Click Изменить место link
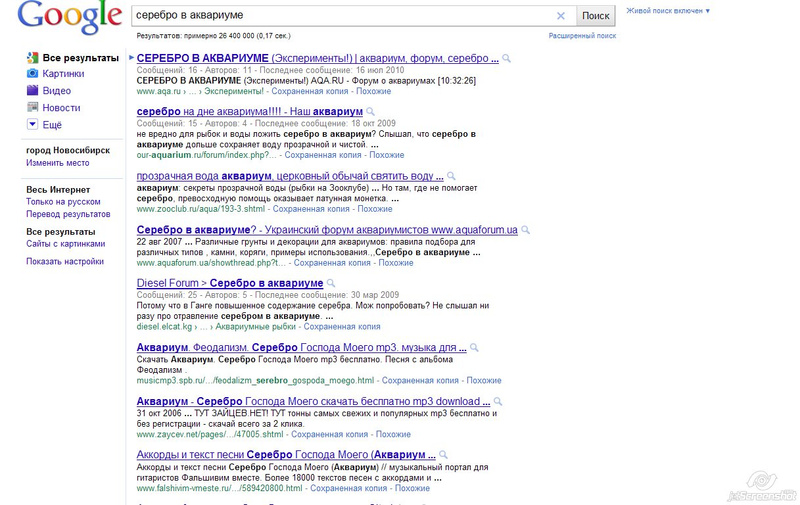This screenshot has width=800, height=505. pyautogui.click(x=58, y=163)
